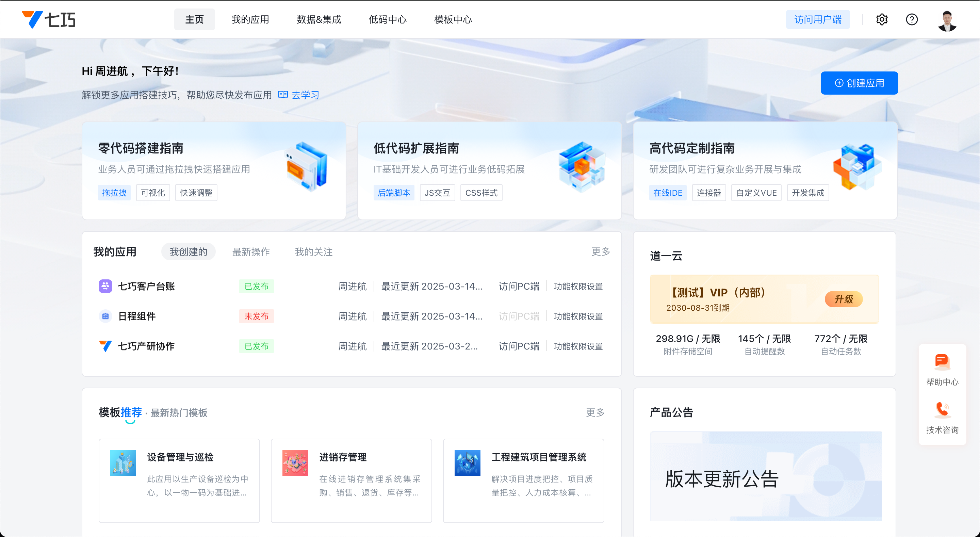The width and height of the screenshot is (980, 537).
Task: Click the help question mark icon
Action: tap(912, 19)
